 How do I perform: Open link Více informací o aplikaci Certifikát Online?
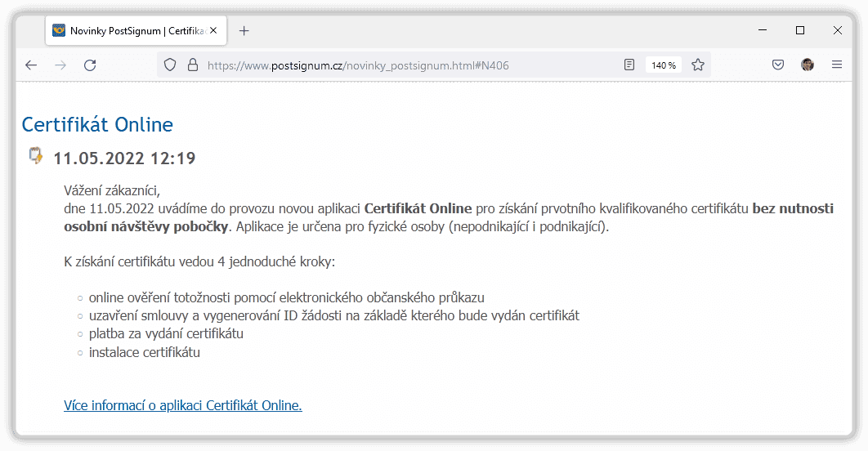coord(183,405)
